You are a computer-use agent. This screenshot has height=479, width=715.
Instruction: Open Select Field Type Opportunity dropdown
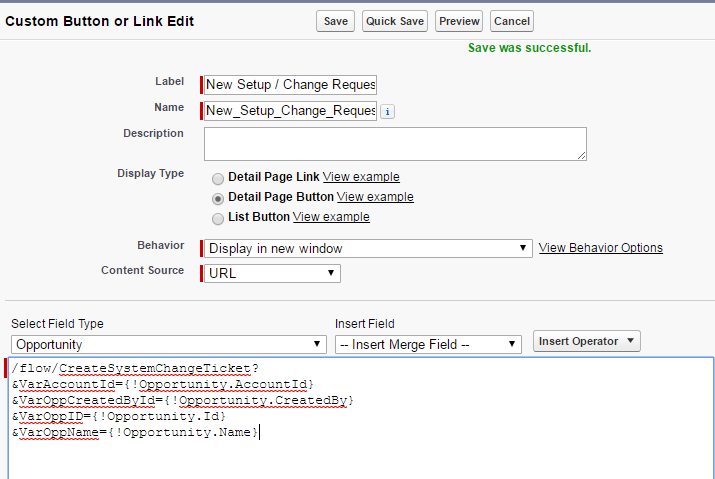pos(169,344)
